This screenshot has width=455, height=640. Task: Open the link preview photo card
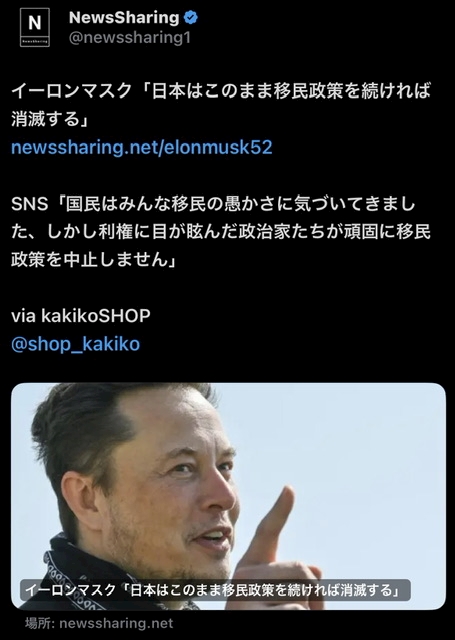coord(228,496)
